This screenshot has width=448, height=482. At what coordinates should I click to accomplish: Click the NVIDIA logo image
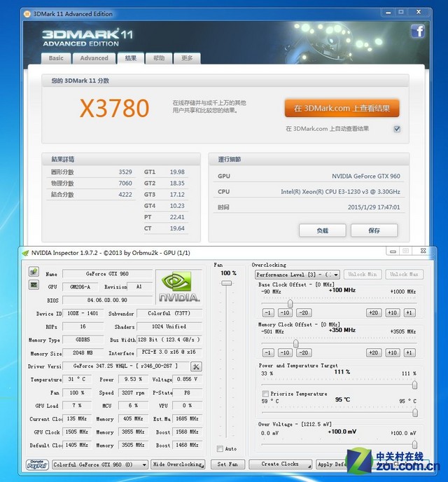coord(179,287)
